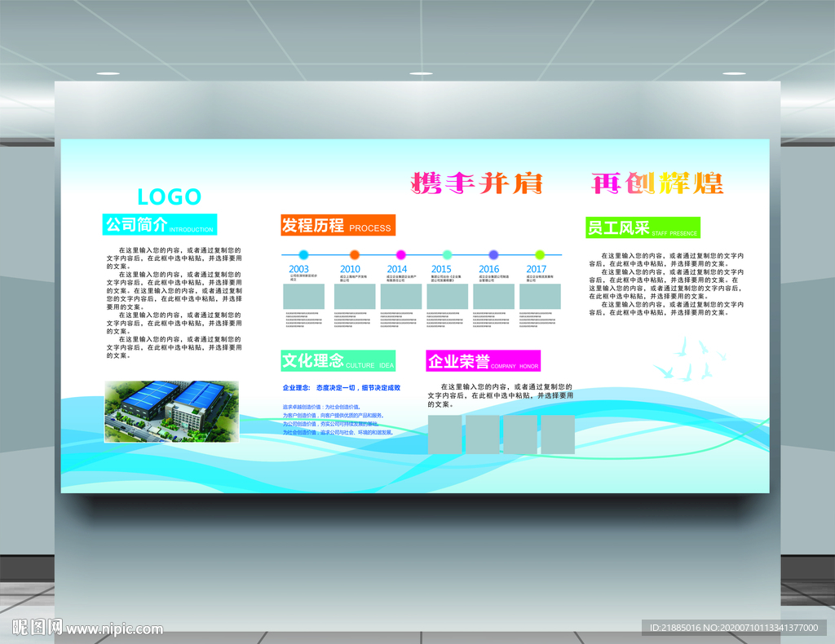
Task: Click the 携手并肩 slogan title
Action: click(477, 183)
